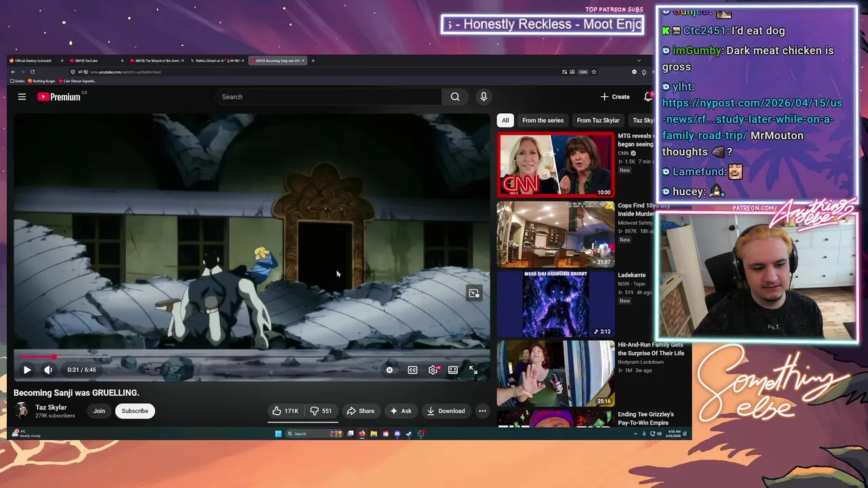868x488 pixels.
Task: Open Firefox from the taskbar
Action: [x=362, y=434]
